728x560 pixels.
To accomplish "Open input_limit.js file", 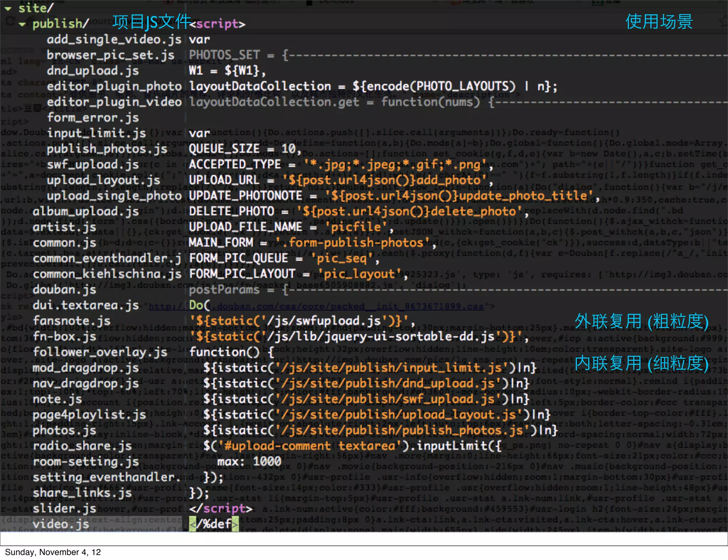I will point(96,133).
